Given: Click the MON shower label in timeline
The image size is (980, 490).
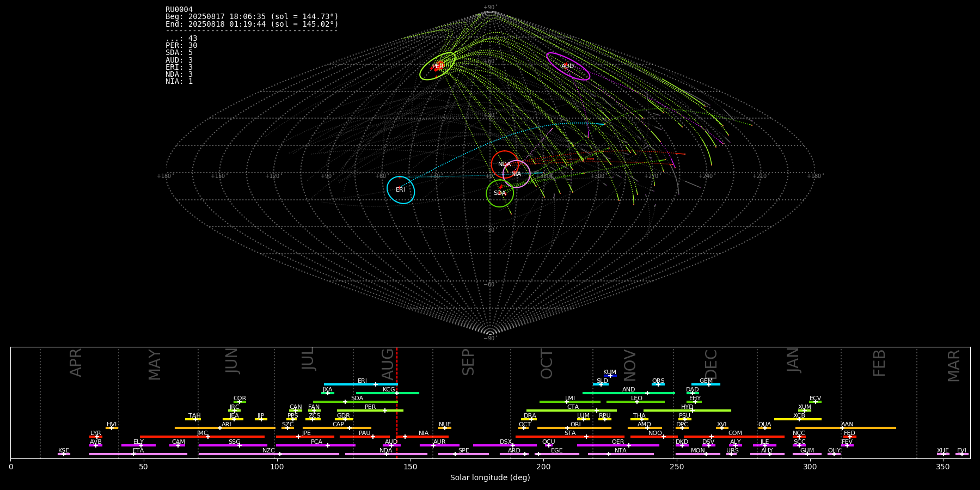Looking at the screenshot, I should 697,451.
